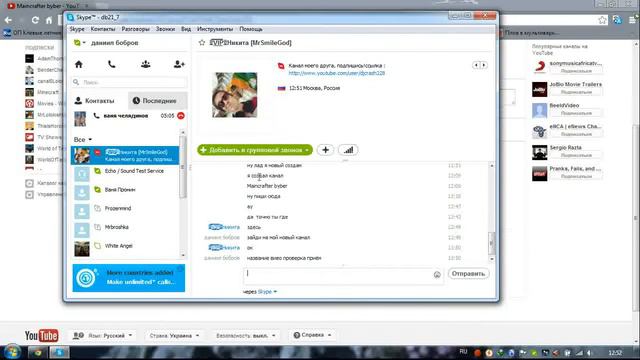The width and height of the screenshot is (640, 360).
Task: Expand the через Skype dropdown
Action: [267, 292]
